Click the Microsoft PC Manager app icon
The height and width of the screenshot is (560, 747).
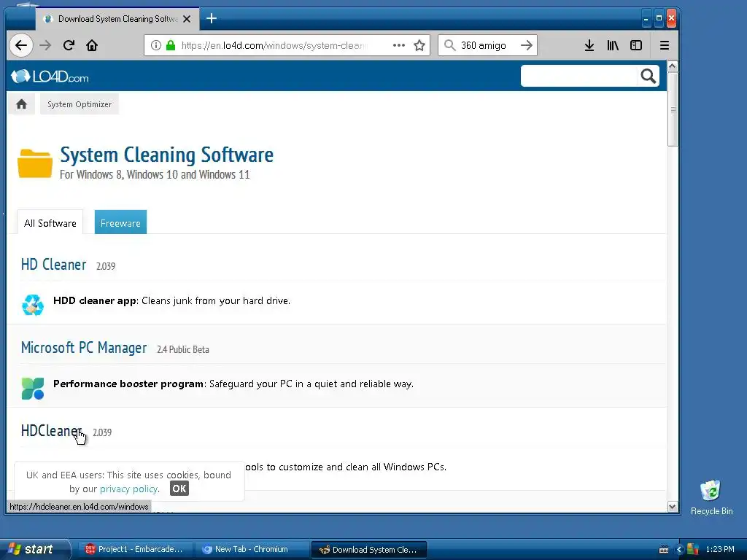point(33,388)
